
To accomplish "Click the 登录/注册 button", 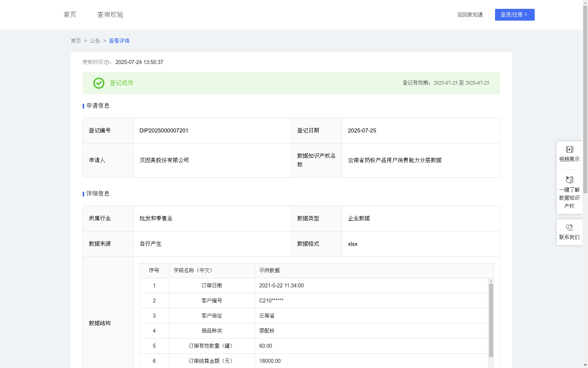I will click(x=514, y=15).
